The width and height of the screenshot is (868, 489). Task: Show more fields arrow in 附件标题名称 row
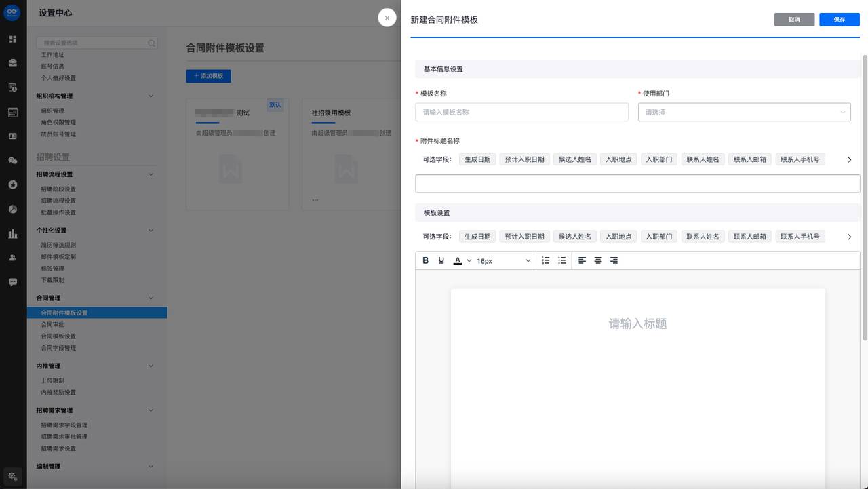click(849, 160)
